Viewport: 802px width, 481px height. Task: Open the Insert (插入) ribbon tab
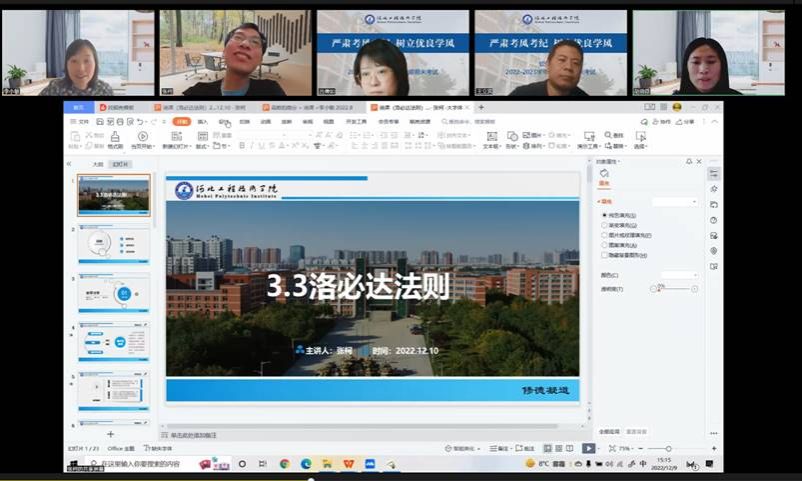pos(202,121)
